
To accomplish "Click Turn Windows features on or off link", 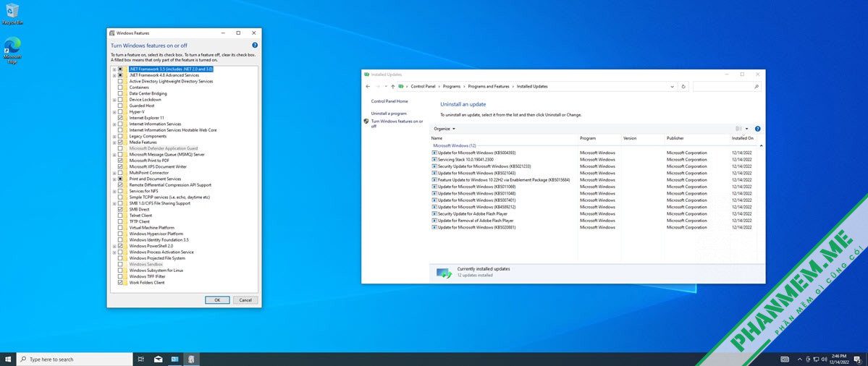I will 397,124.
